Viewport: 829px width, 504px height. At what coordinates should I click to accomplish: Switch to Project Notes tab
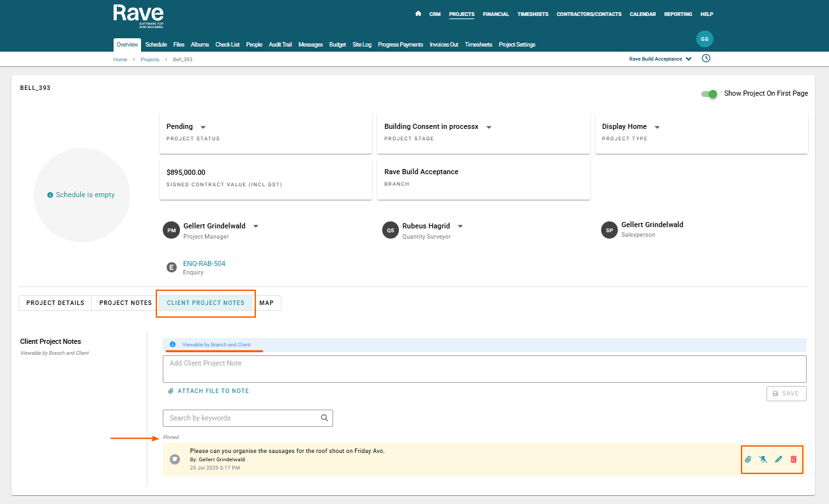pos(126,303)
